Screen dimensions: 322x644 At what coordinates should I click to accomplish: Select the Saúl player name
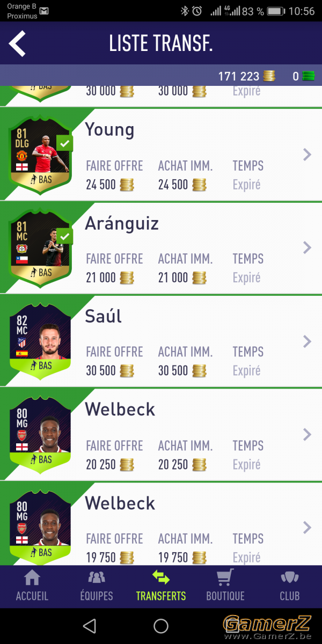tap(104, 316)
